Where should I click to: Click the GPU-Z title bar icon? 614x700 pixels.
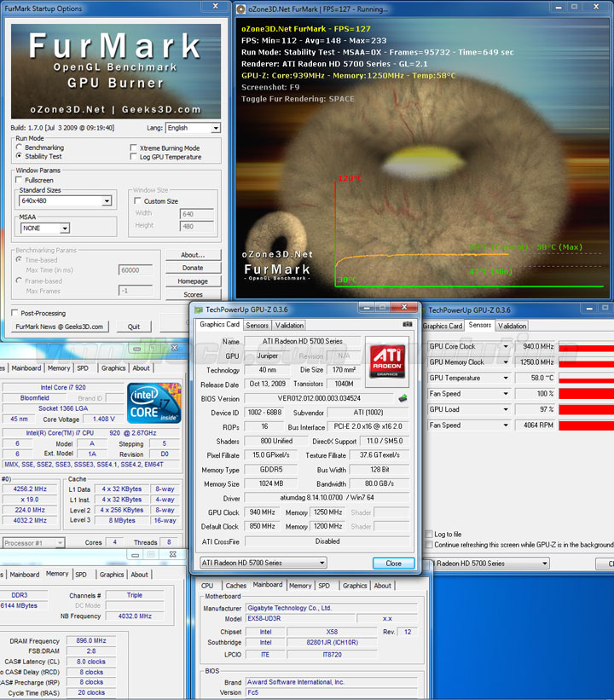point(199,310)
